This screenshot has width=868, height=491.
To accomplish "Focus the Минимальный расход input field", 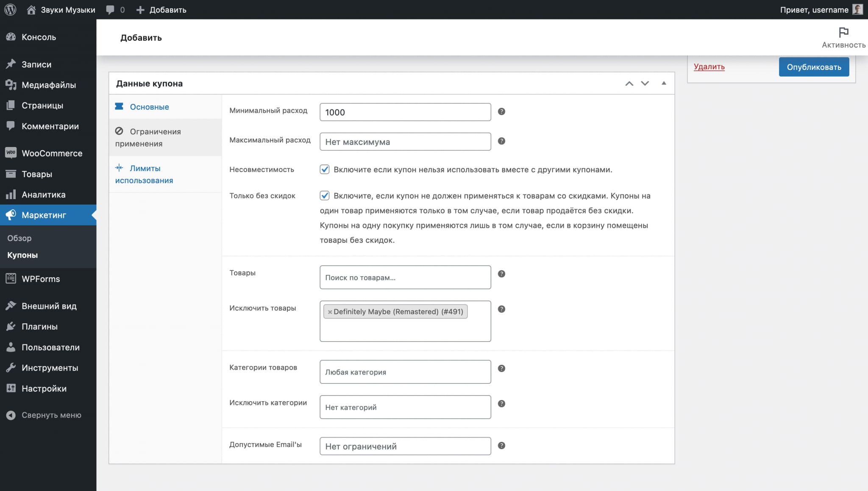I will pos(405,112).
